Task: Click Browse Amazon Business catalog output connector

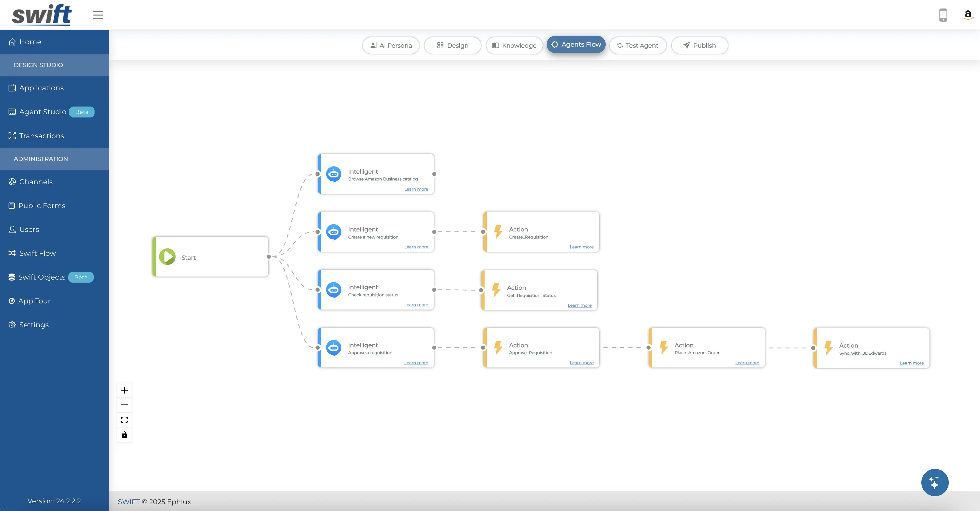Action: (x=434, y=174)
